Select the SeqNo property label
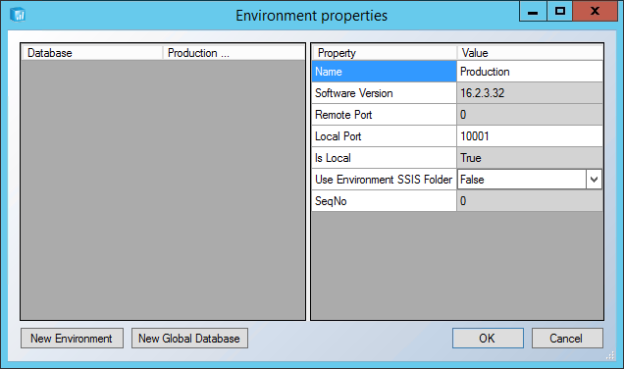 click(331, 201)
